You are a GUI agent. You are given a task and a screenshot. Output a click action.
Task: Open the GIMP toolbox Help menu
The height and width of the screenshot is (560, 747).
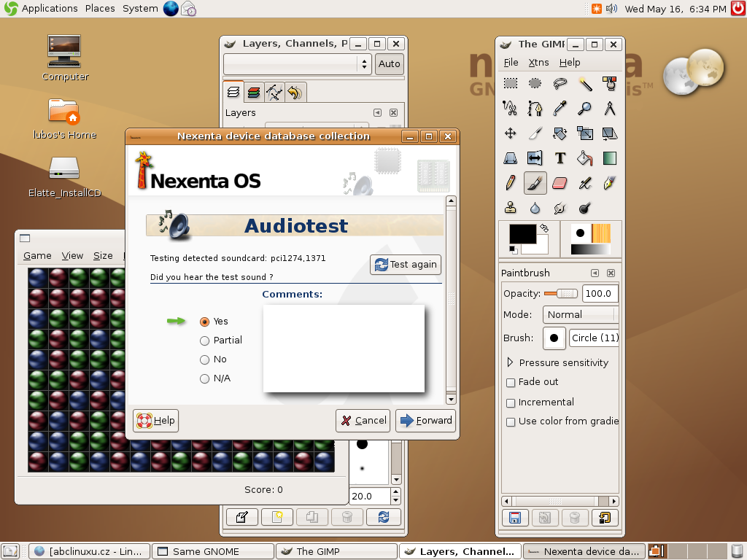(570, 63)
